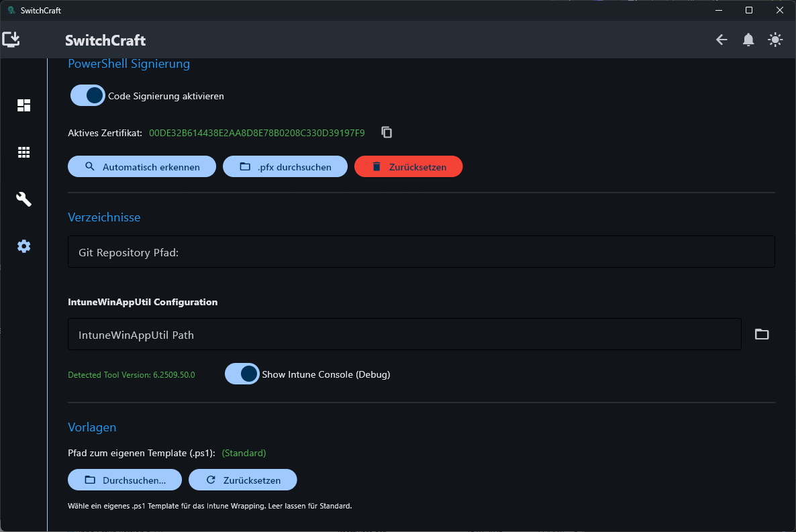The height and width of the screenshot is (532, 796).
Task: Reset template with blue Zurücksetzen button
Action: [x=243, y=480]
